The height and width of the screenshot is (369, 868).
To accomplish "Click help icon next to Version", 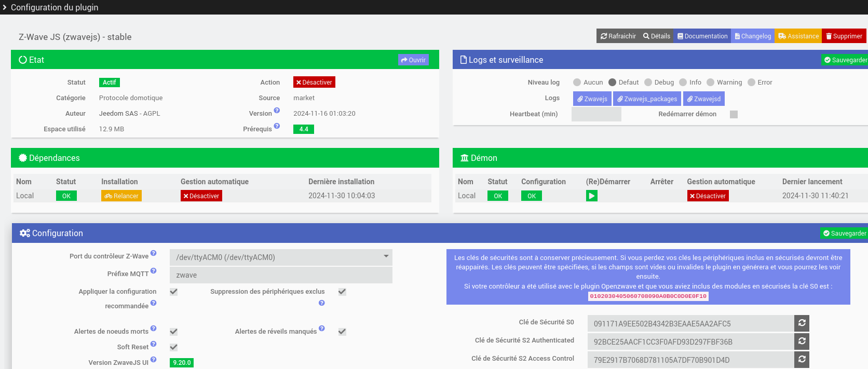I will coord(277,110).
